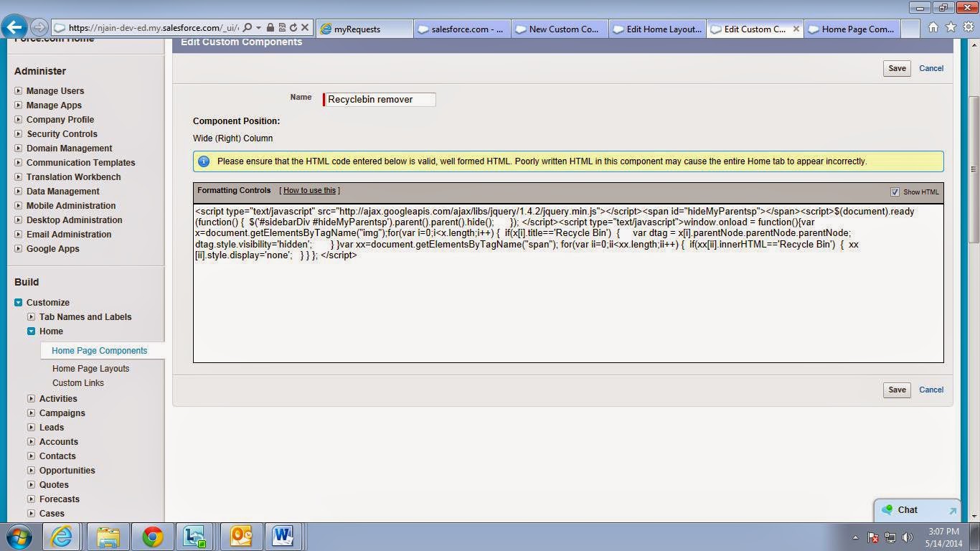Open File Explorer folder taskbar icon

pyautogui.click(x=108, y=537)
